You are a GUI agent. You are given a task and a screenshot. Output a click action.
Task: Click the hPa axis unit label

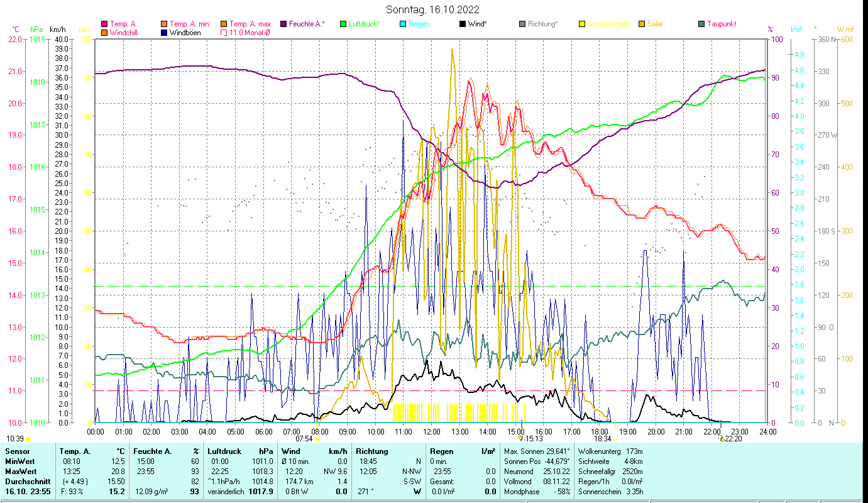[36, 30]
